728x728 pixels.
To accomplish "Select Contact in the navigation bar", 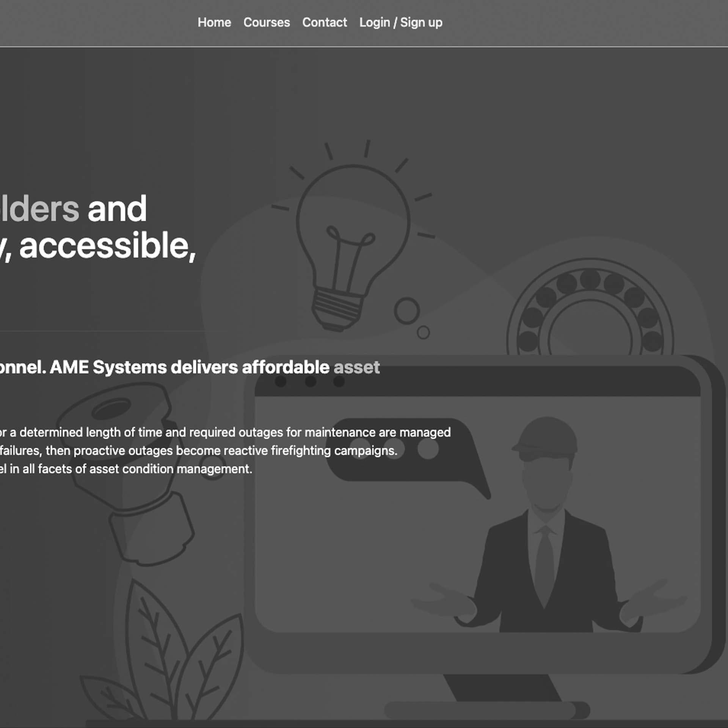I will pos(325,23).
